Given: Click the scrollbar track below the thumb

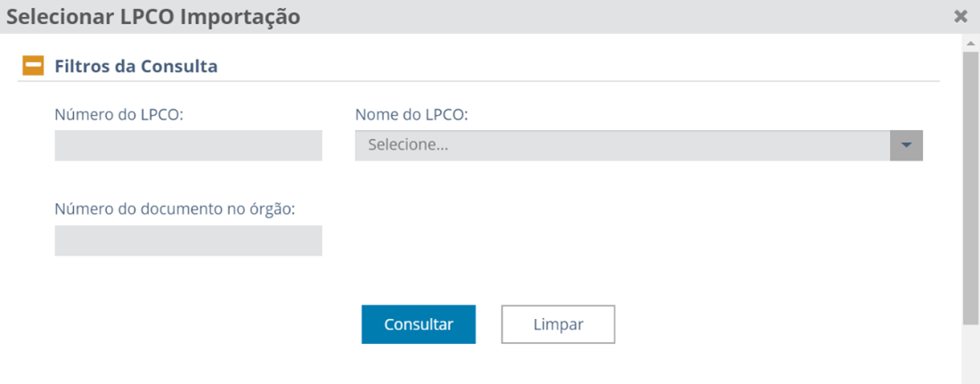Looking at the screenshot, I should point(970,356).
